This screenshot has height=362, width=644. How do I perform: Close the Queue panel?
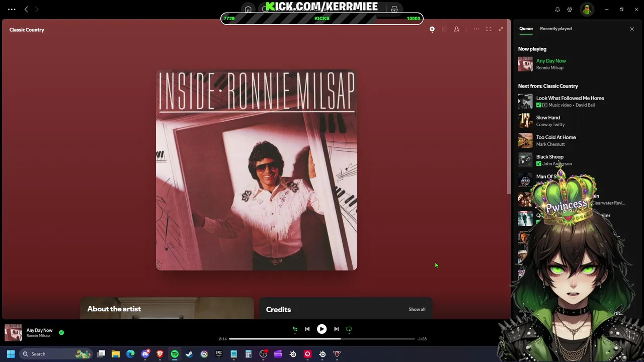[x=632, y=29]
